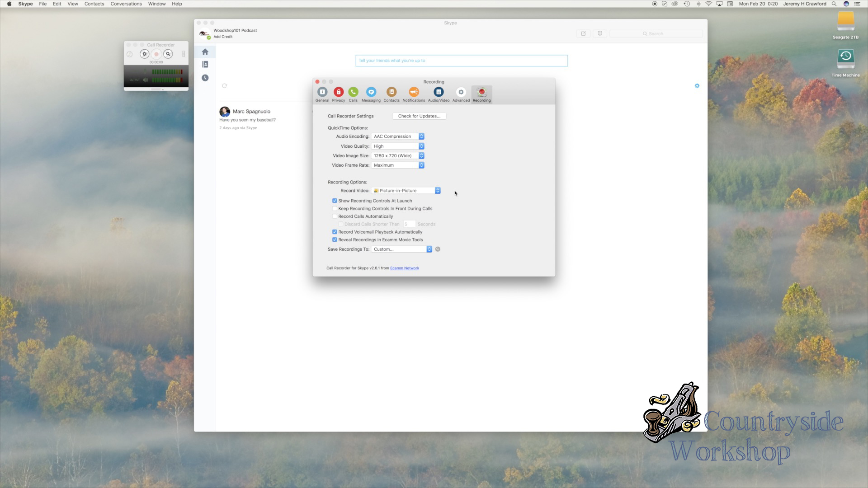Screen dimensions: 868x488
Task: Open the Advanced preferences tab
Action: (461, 94)
